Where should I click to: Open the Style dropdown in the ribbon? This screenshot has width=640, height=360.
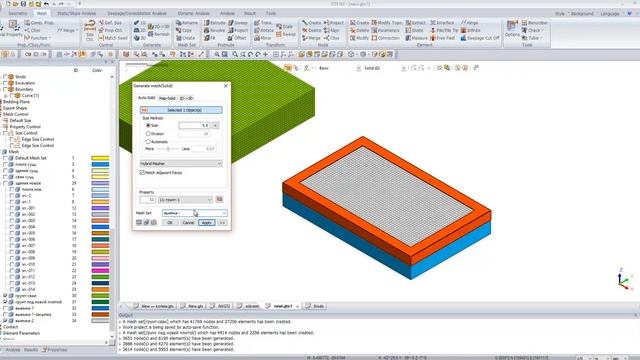(561, 13)
